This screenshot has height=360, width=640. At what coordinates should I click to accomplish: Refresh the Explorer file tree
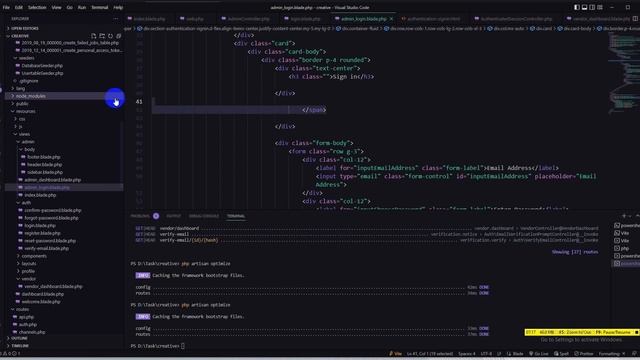(x=110, y=36)
